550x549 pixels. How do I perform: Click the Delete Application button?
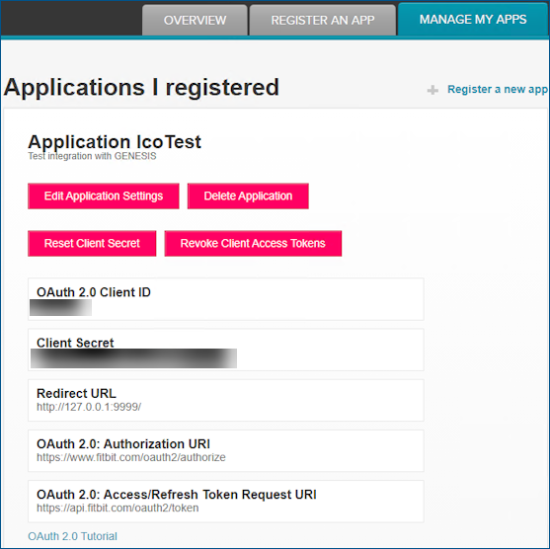pyautogui.click(x=248, y=196)
